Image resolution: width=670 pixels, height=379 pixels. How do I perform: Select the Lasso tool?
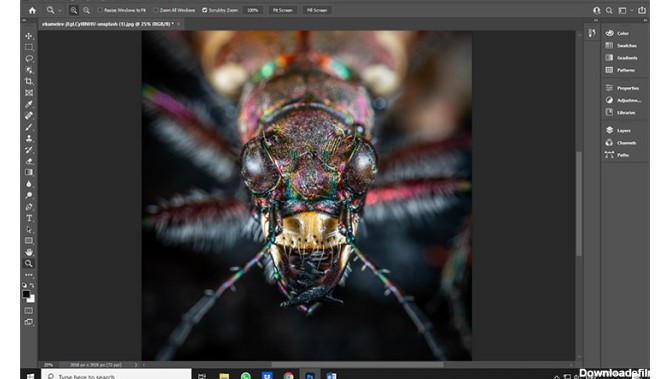pos(29,59)
